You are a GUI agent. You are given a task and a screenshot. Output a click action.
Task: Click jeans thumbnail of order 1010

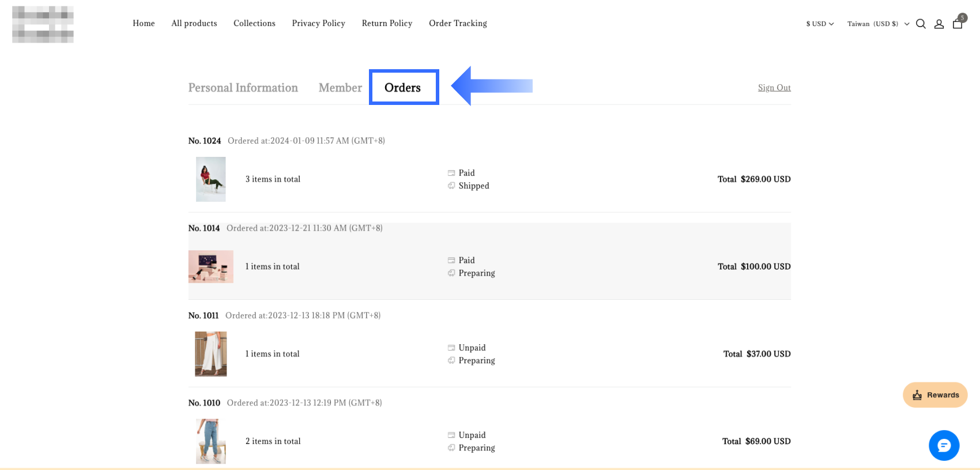(x=210, y=441)
